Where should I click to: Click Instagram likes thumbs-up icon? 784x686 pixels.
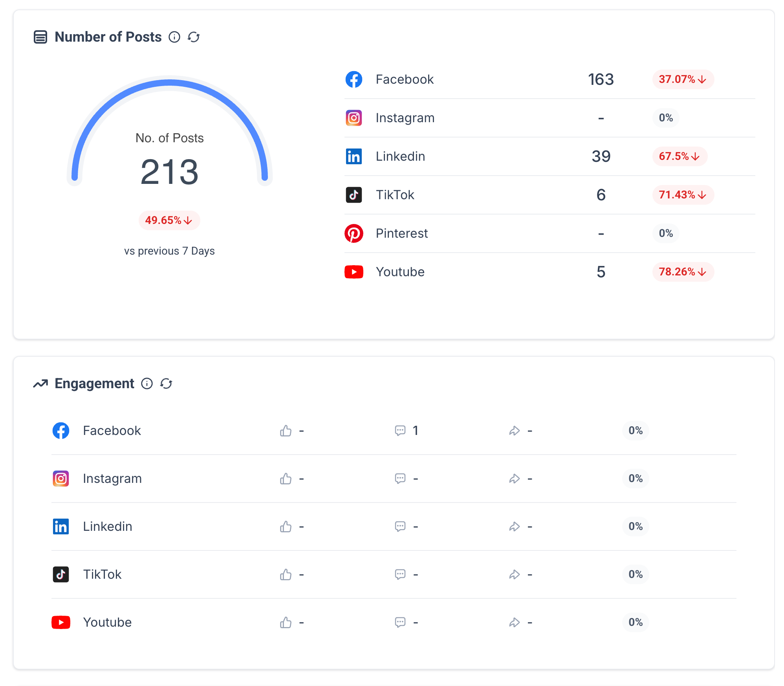point(286,479)
